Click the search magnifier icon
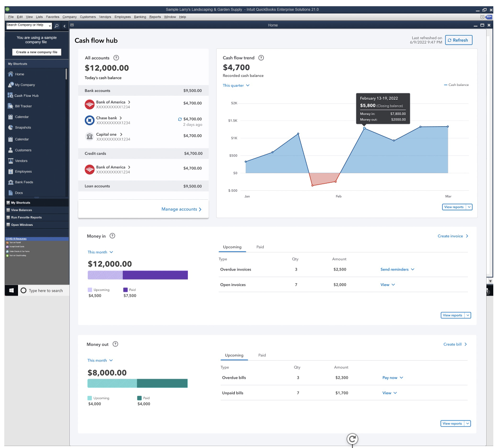Image resolution: width=499 pixels, height=448 pixels. [56, 26]
